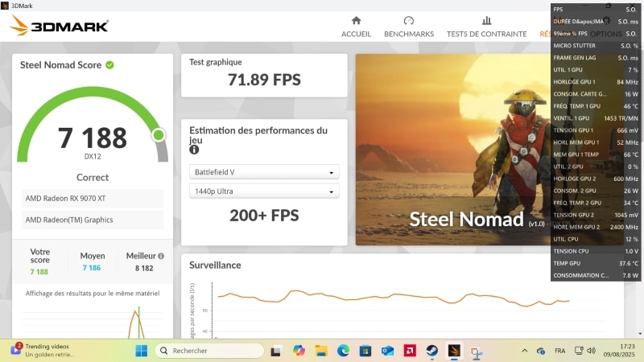Click the stress tests bar chart icon
This screenshot has height=362, width=644.
tap(487, 21)
